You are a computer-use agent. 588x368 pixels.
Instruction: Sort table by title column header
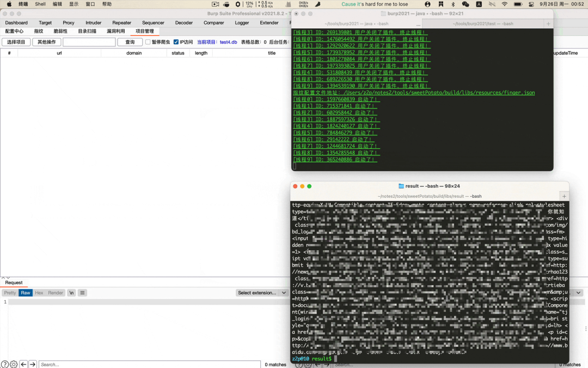(272, 53)
